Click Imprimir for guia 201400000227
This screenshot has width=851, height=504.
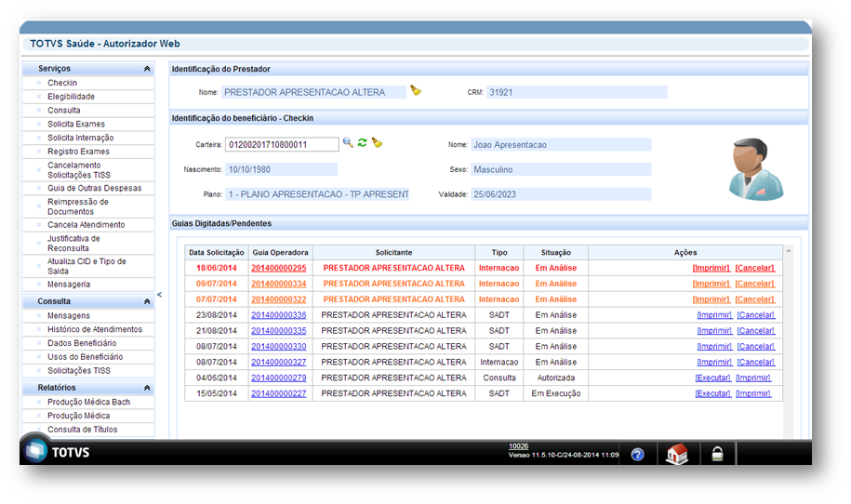(753, 394)
